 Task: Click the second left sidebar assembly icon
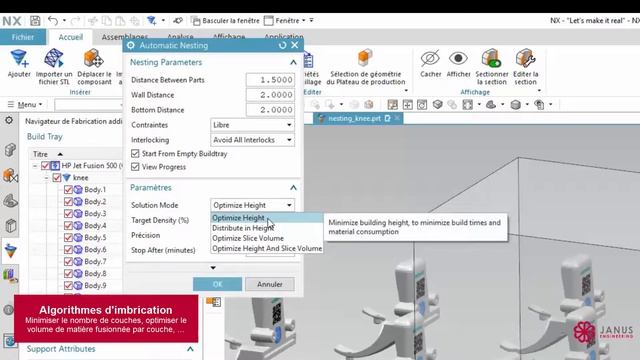[x=11, y=176]
